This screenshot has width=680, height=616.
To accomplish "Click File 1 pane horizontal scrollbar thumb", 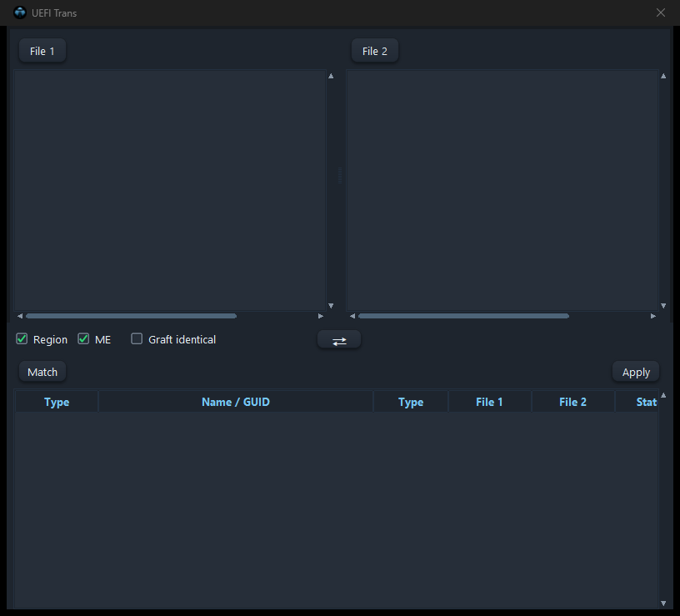I will [132, 316].
